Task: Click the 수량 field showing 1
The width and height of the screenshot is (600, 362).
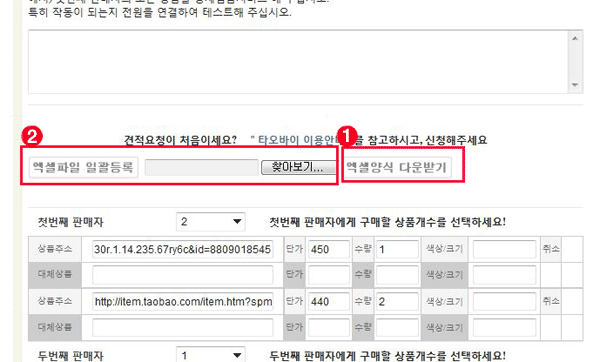Action: [397, 249]
